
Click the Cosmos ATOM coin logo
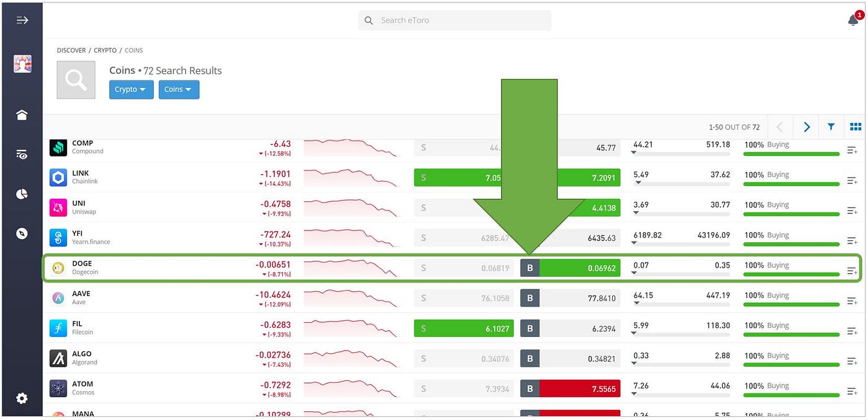58,388
